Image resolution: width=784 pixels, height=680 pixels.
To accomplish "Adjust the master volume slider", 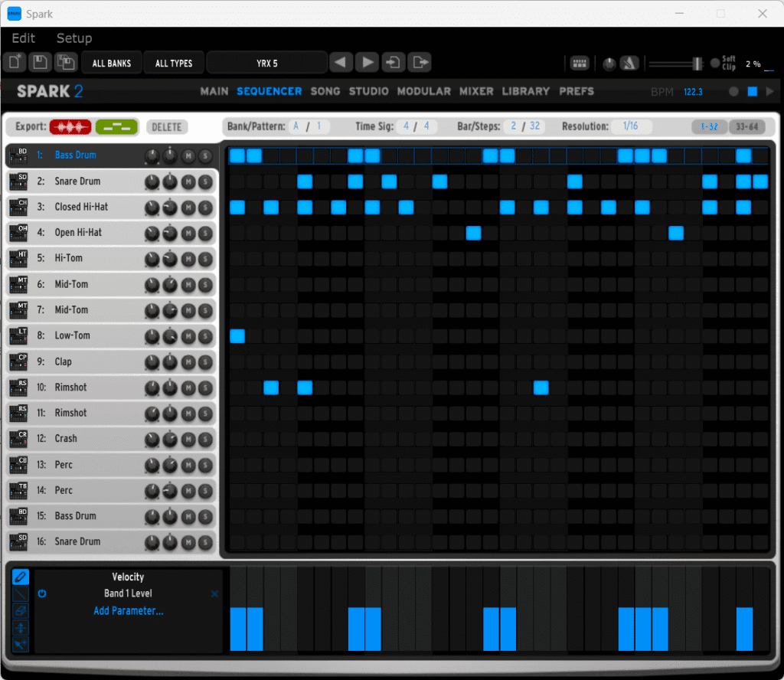I will (x=698, y=64).
